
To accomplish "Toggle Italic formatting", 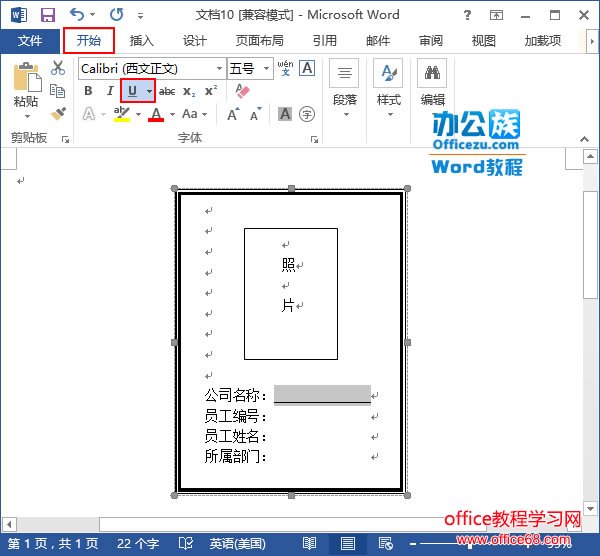I will [x=110, y=91].
